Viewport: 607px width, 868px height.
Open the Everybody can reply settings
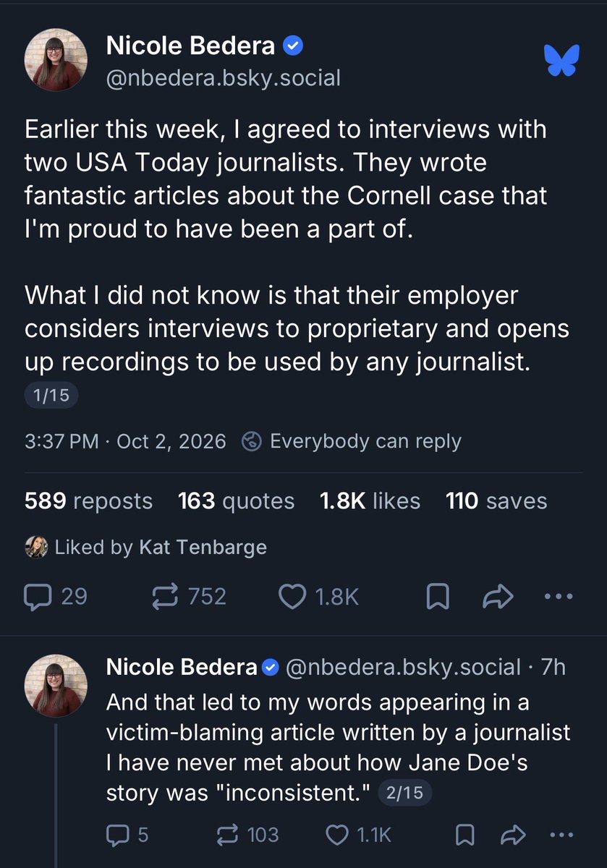352,441
